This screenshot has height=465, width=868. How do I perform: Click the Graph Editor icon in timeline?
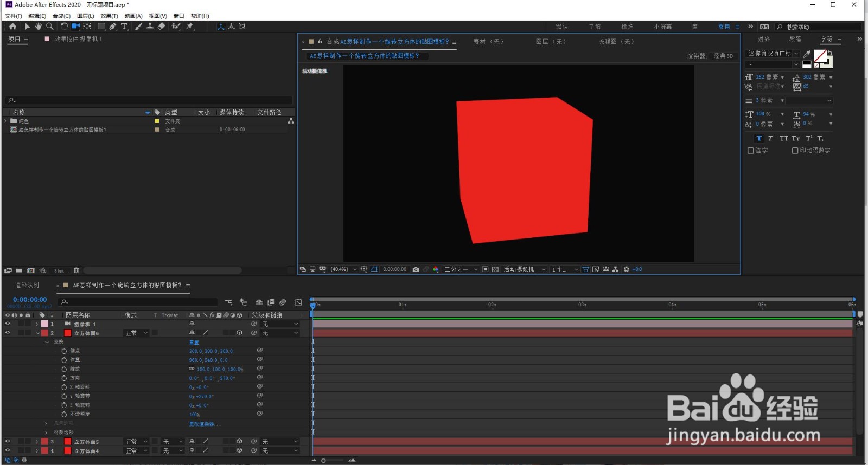coord(298,302)
